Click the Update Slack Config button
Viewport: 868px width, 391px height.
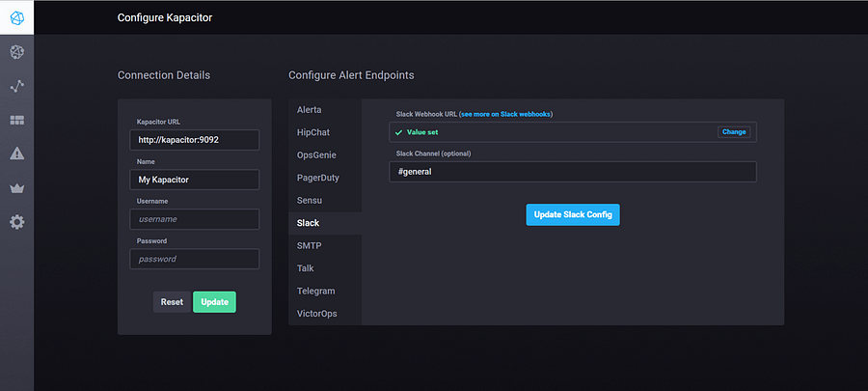tap(573, 214)
